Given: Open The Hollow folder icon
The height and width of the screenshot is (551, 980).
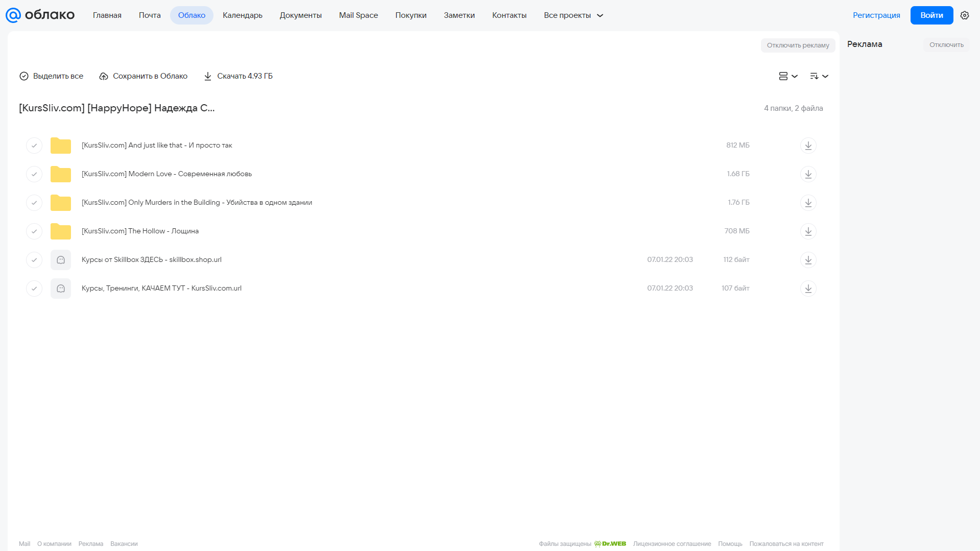Looking at the screenshot, I should (x=61, y=231).
